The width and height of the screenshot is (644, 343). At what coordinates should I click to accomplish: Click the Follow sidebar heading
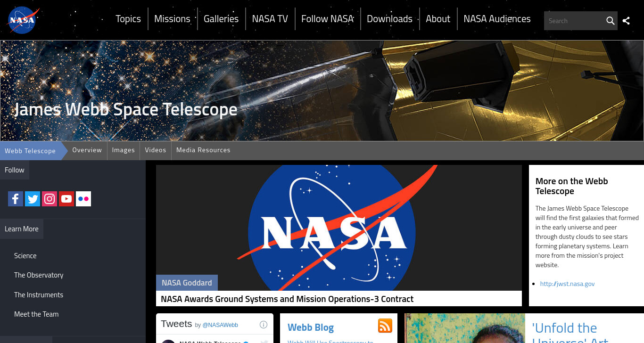click(x=15, y=170)
